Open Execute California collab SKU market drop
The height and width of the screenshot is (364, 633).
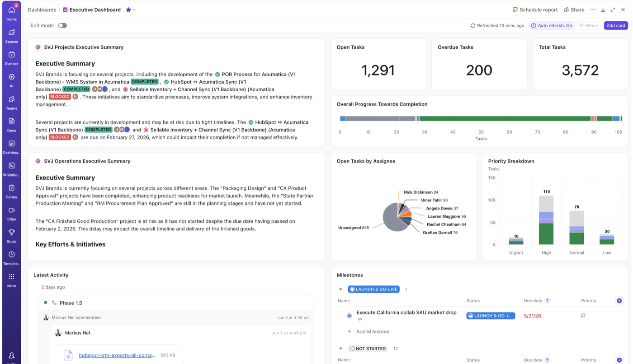406,313
